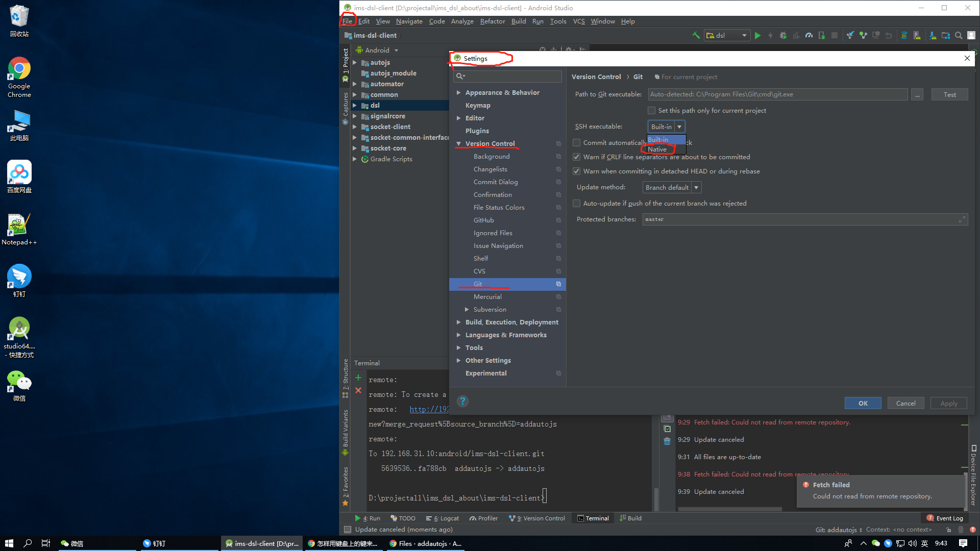This screenshot has width=980, height=551.
Task: Open the File menu
Action: tap(347, 21)
